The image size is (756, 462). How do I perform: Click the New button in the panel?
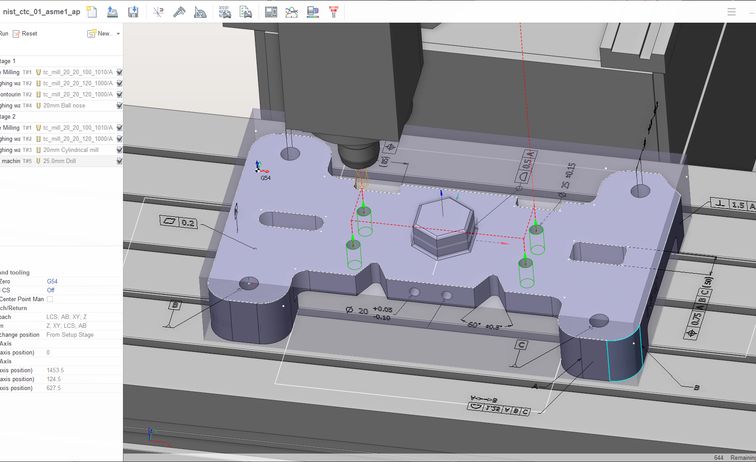coord(98,34)
